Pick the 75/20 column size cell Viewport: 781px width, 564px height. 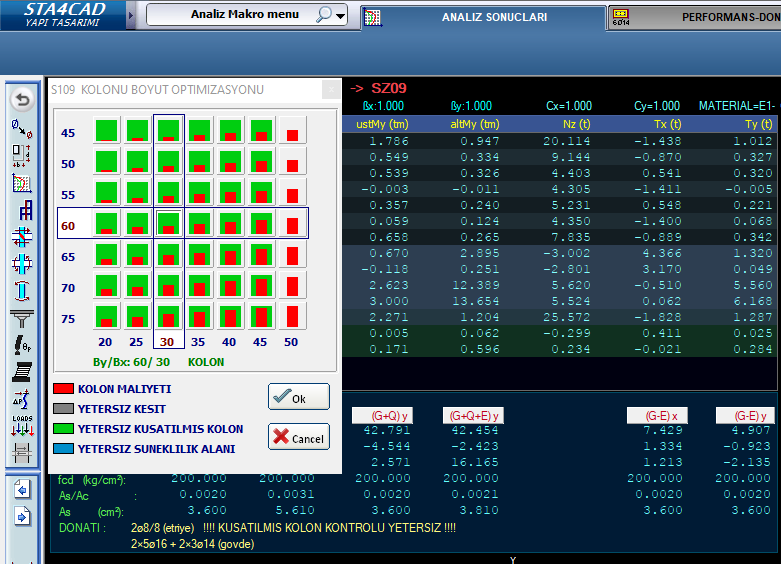click(106, 315)
